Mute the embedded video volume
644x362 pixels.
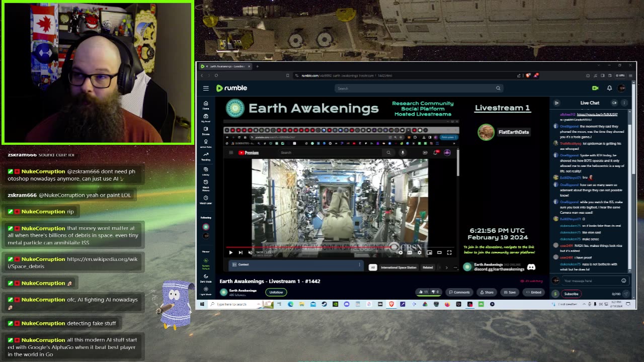point(250,252)
